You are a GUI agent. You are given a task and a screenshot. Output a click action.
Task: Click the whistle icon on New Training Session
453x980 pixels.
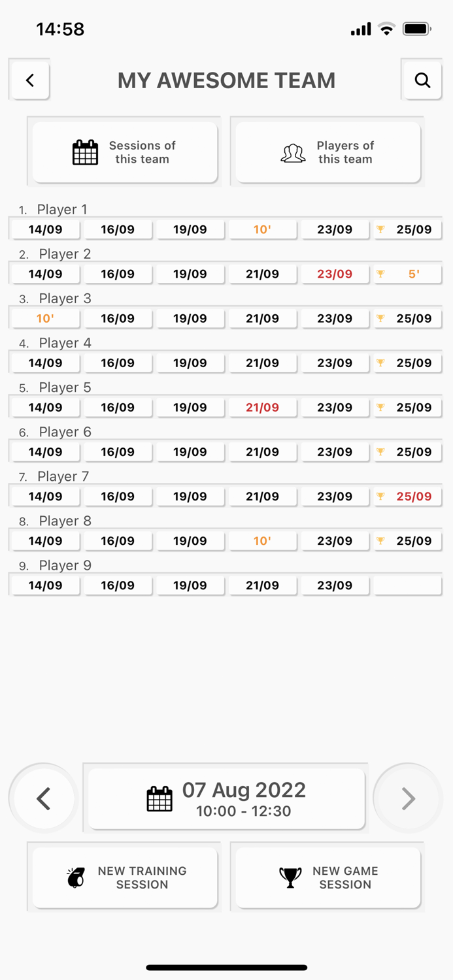76,877
